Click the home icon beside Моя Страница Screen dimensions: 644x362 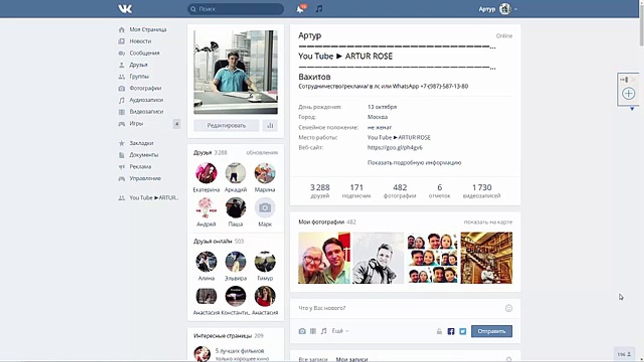[121, 30]
